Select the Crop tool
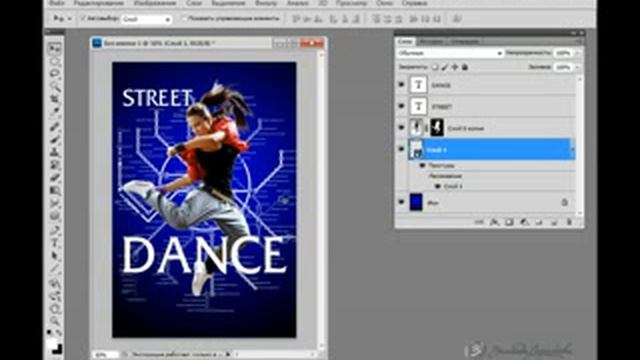Screen dimensions: 640x360 pyautogui.click(x=54, y=99)
